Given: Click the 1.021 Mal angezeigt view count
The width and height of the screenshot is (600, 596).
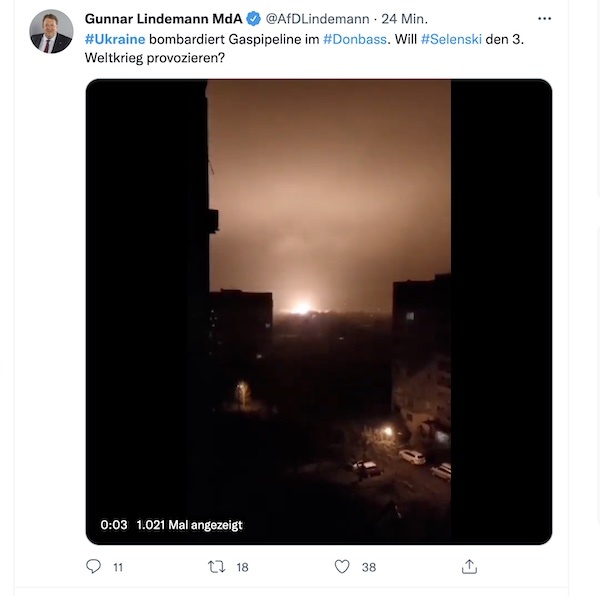Looking at the screenshot, I should [189, 525].
